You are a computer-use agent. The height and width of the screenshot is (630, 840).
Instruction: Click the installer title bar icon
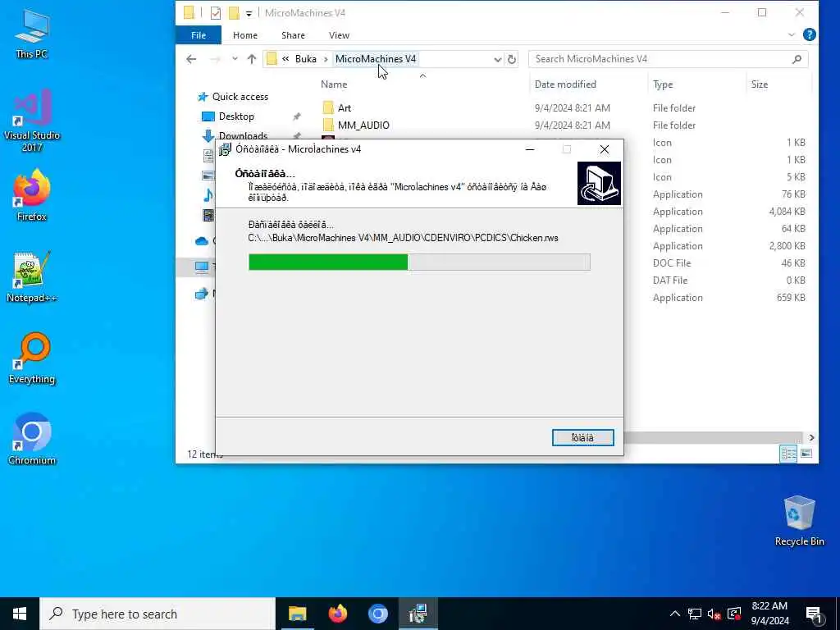(225, 149)
